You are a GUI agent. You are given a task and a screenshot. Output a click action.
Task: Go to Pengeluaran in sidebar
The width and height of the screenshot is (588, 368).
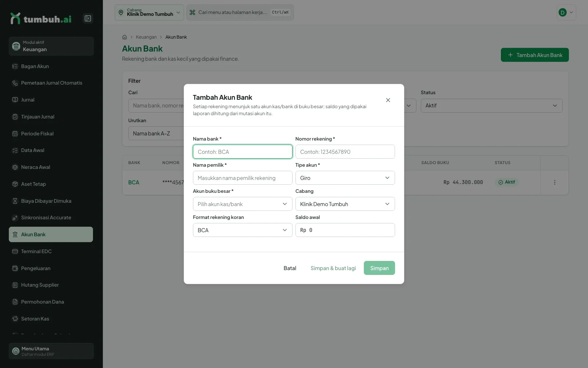click(x=51, y=268)
